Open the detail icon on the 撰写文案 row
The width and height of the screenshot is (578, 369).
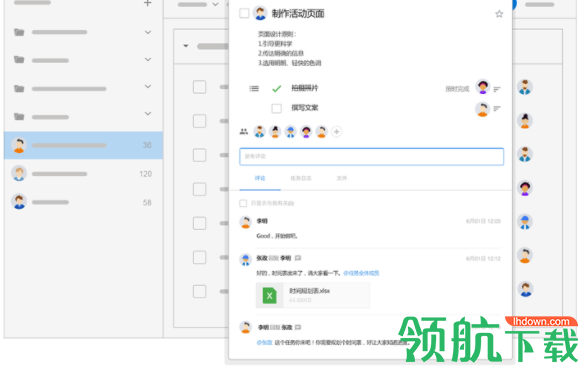point(497,108)
